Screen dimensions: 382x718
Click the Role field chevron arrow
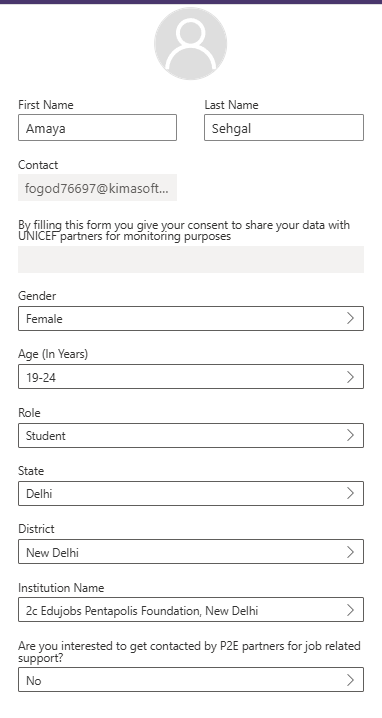tap(350, 435)
